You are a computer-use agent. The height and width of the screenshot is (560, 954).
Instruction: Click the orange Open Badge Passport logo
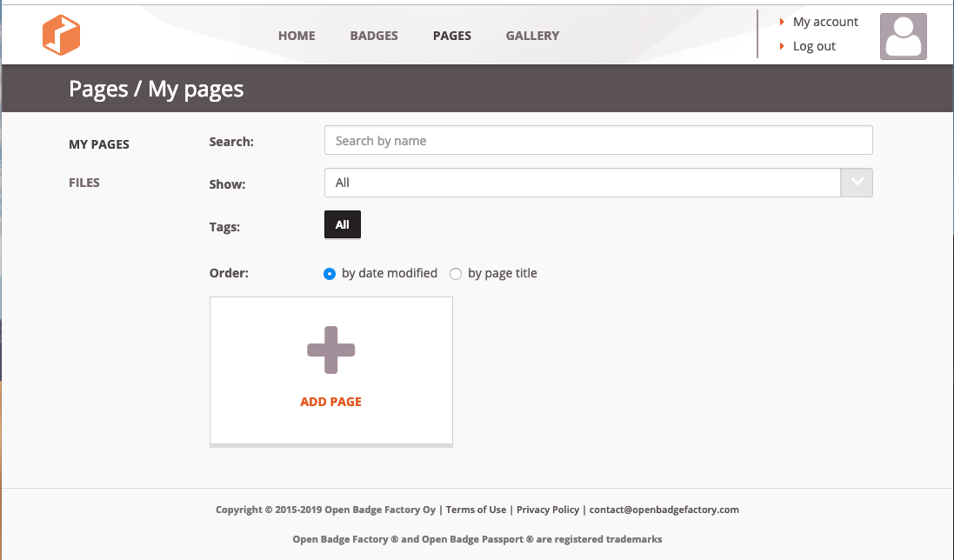pyautogui.click(x=61, y=36)
